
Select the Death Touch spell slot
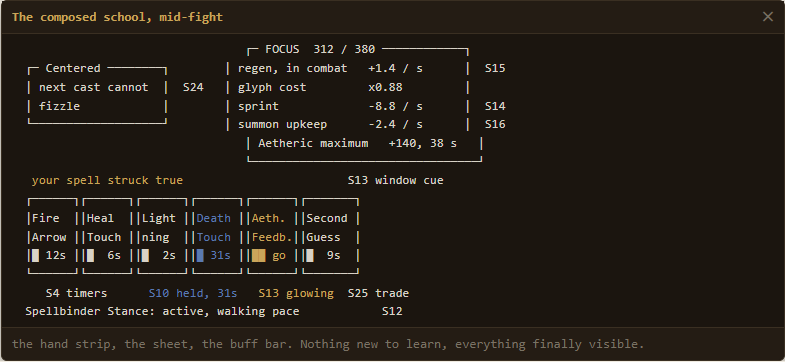(217, 236)
